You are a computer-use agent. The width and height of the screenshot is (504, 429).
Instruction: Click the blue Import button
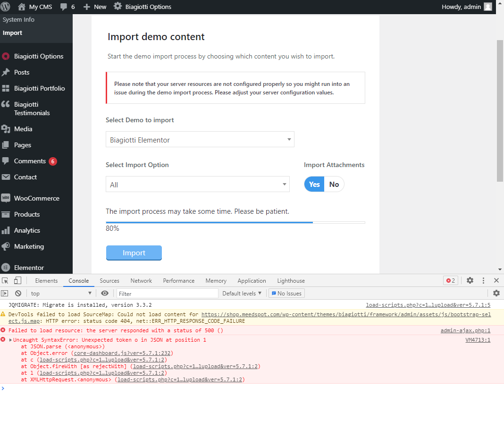[134, 253]
